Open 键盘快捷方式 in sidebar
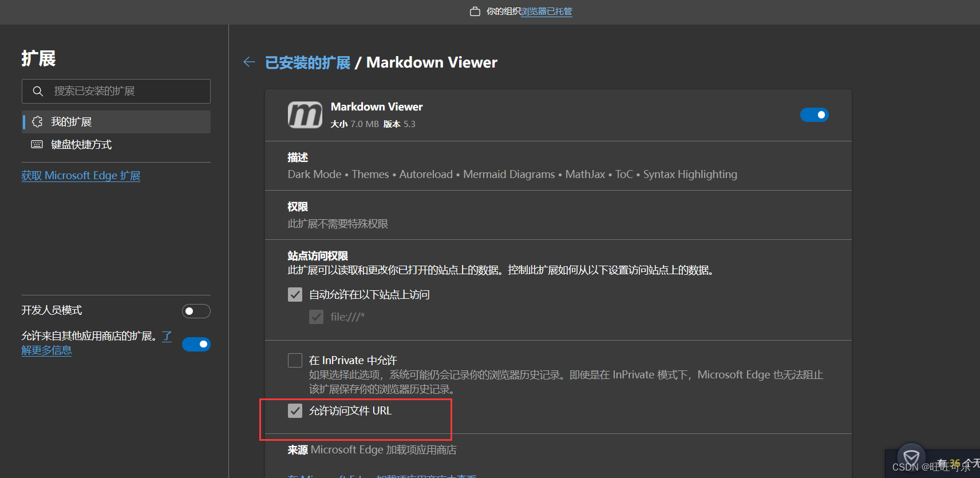 pyautogui.click(x=116, y=145)
